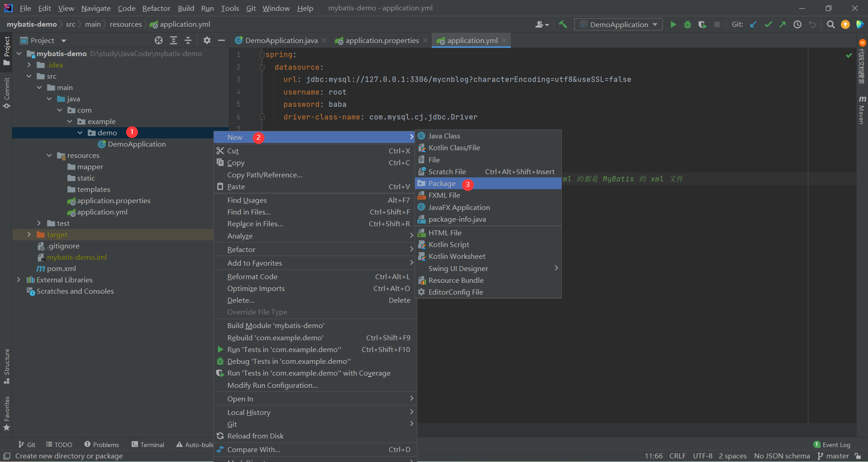Push commits with the Git push arrow icon
Screen dimensions: 868x462
783,24
